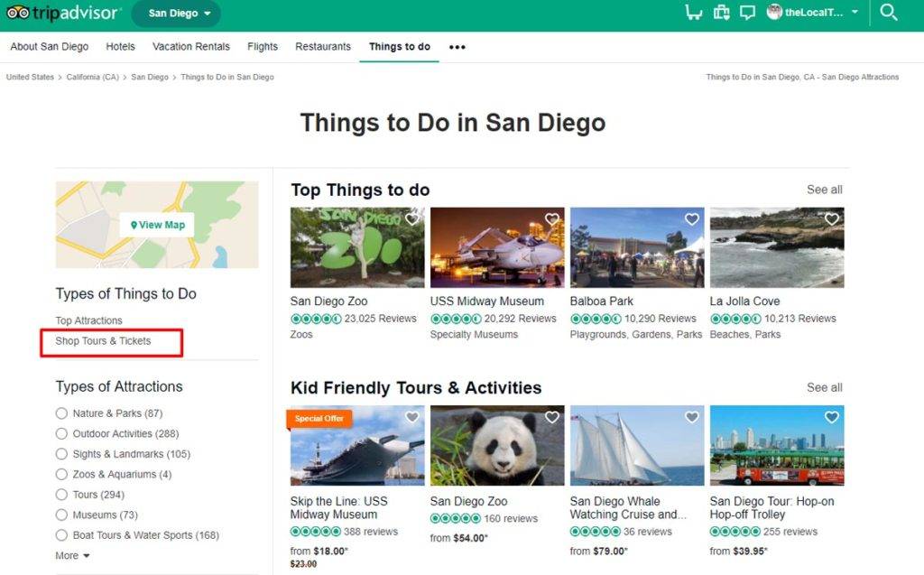924x575 pixels.
Task: Open the messages speech bubble icon
Action: 747,13
